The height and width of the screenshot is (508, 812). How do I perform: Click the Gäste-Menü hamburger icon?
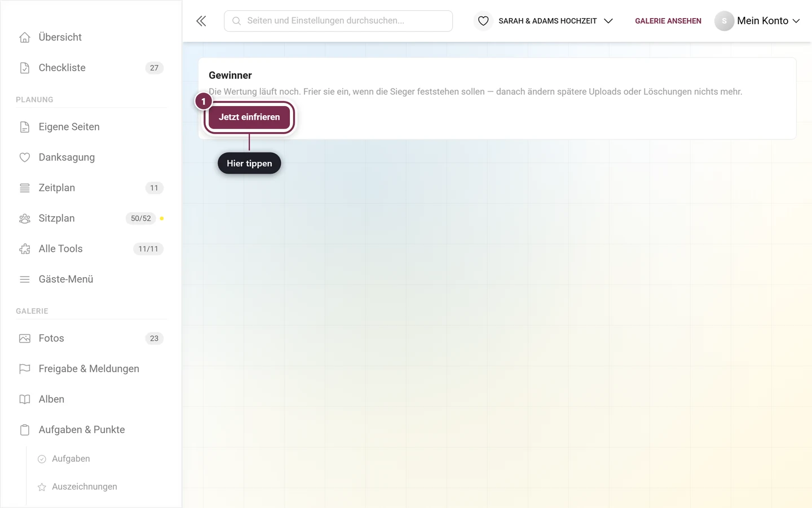click(x=25, y=279)
